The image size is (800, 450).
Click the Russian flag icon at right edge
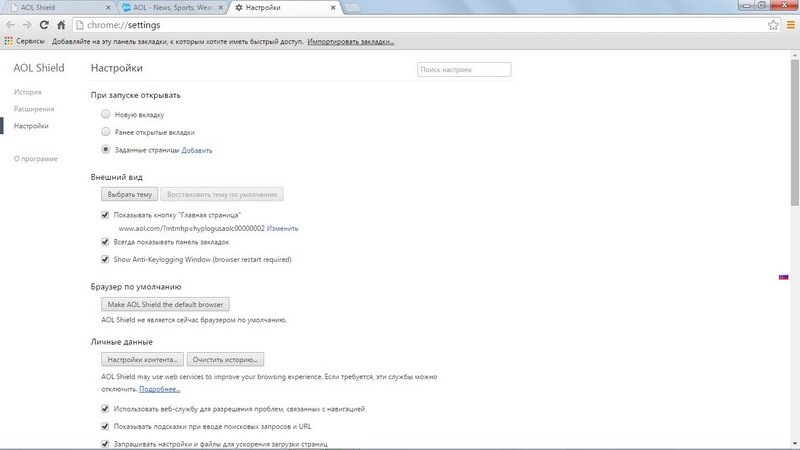click(x=784, y=277)
